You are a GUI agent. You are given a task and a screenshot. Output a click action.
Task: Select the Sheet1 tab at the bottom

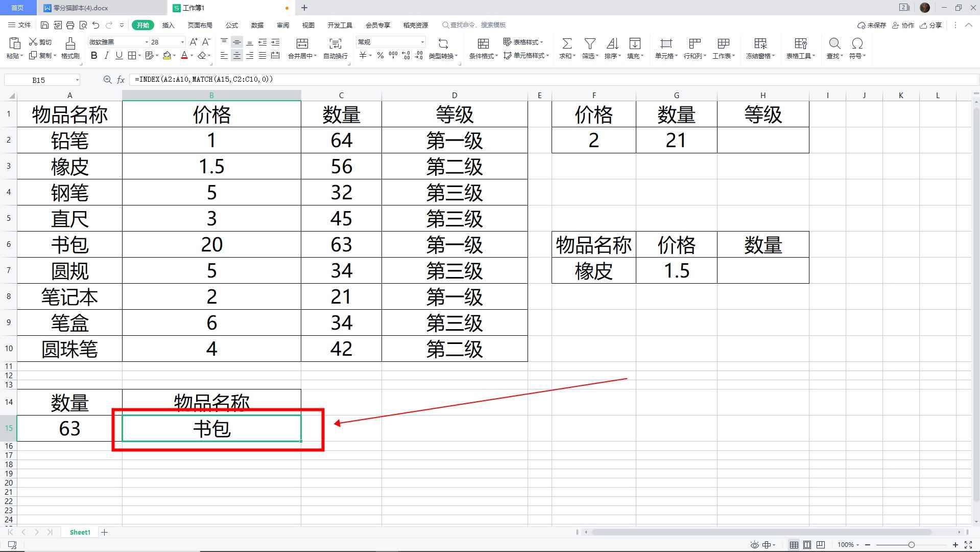pos(80,532)
